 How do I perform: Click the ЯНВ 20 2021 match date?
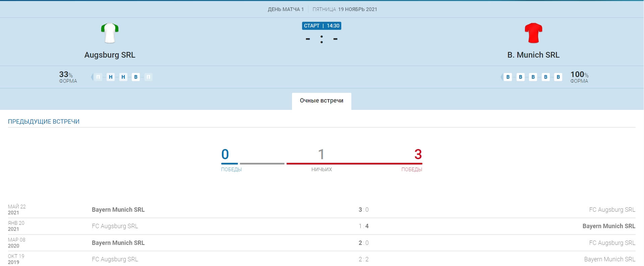click(x=16, y=226)
